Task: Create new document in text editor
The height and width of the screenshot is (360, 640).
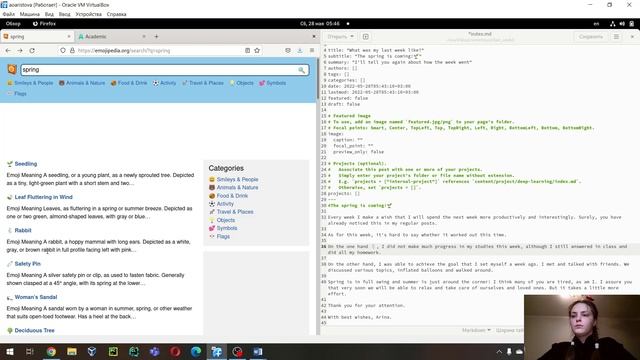Action: coord(366,36)
